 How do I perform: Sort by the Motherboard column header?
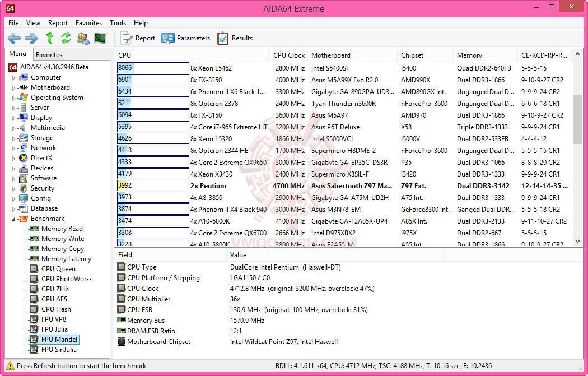[x=352, y=55]
